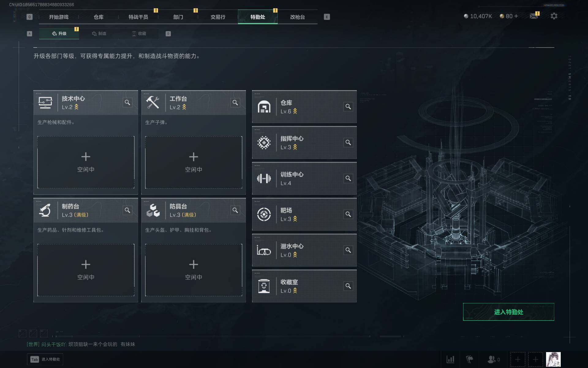
Task: Add a task to idle 技术中心 slot
Action: click(86, 162)
